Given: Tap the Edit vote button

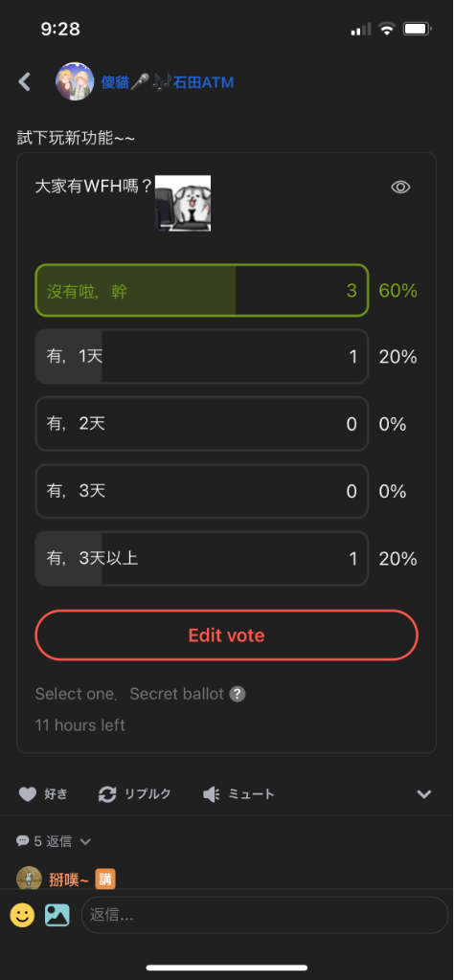Looking at the screenshot, I should coord(226,635).
